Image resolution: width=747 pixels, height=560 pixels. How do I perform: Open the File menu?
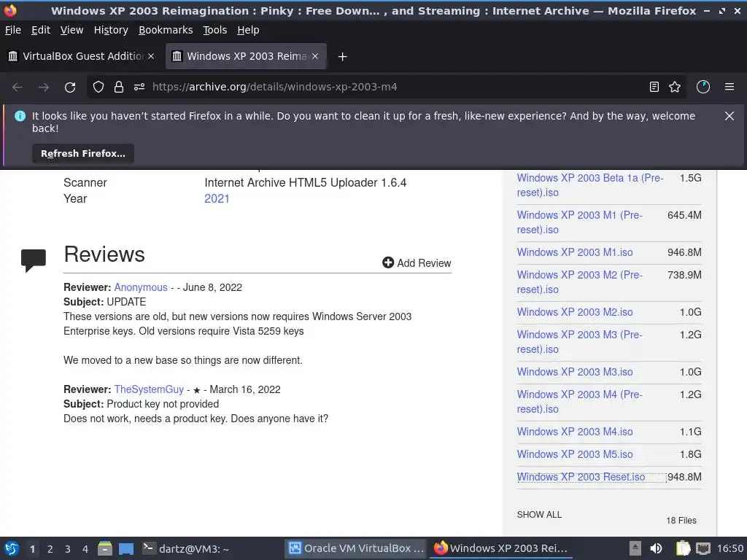pos(13,30)
